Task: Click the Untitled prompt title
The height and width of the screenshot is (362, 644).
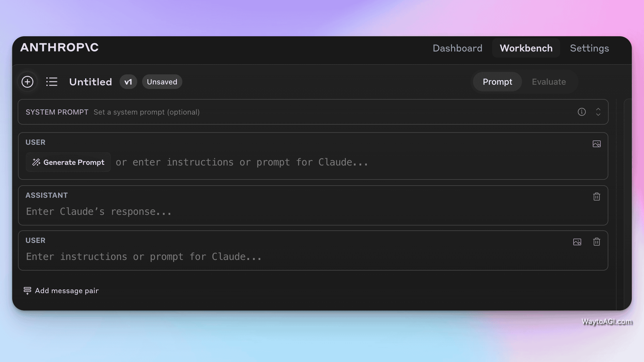Action: coord(91,82)
